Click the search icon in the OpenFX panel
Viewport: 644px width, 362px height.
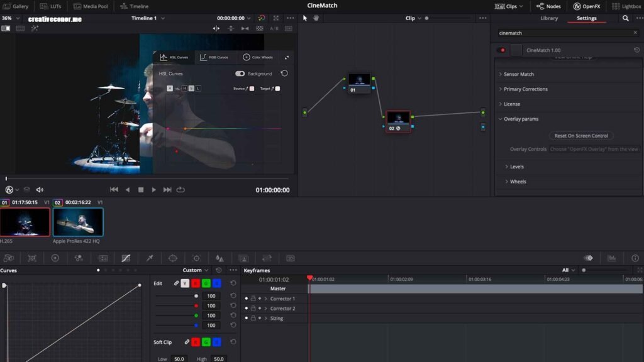point(625,18)
